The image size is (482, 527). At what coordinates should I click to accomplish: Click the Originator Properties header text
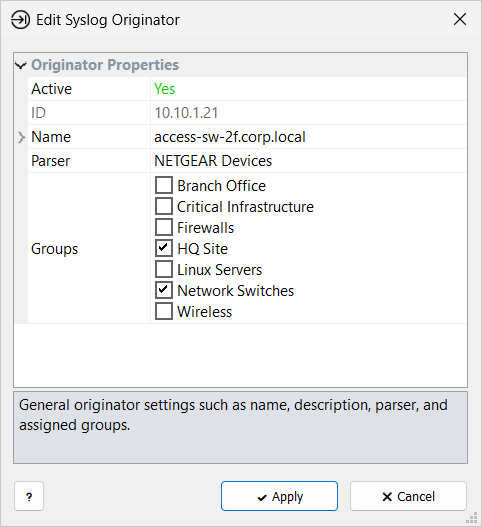(x=105, y=65)
